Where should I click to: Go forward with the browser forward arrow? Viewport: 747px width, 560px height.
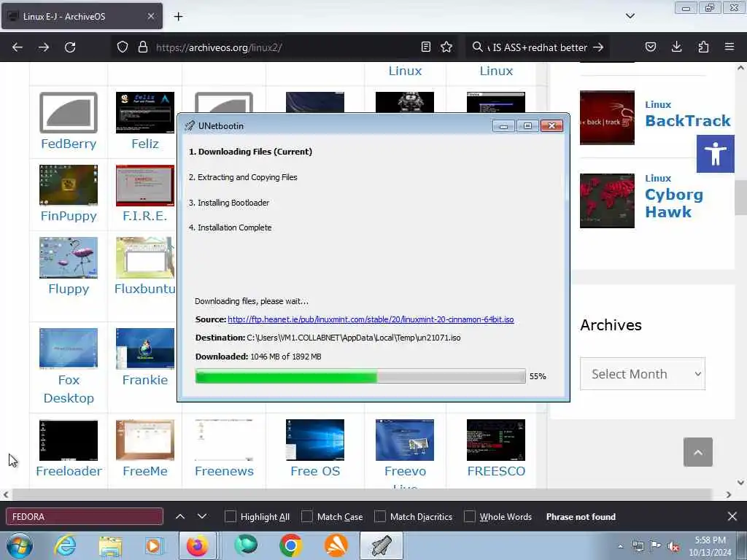pos(43,47)
